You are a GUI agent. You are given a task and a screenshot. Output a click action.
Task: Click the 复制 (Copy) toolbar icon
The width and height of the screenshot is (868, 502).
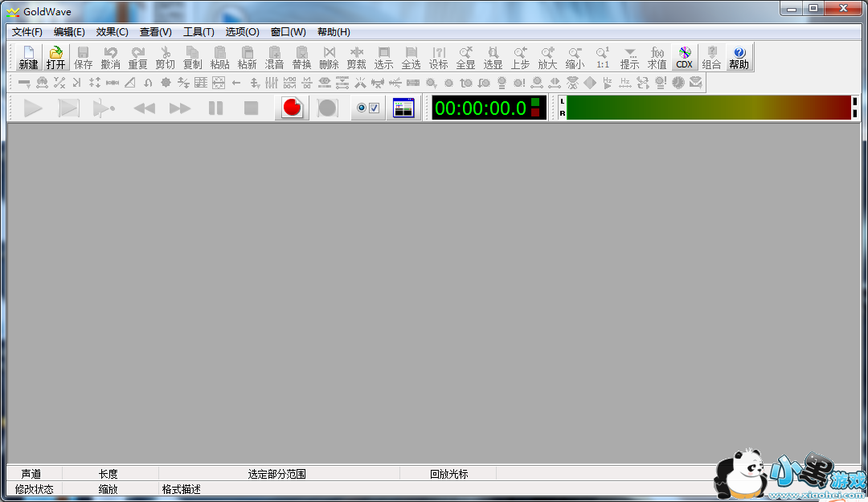point(192,58)
